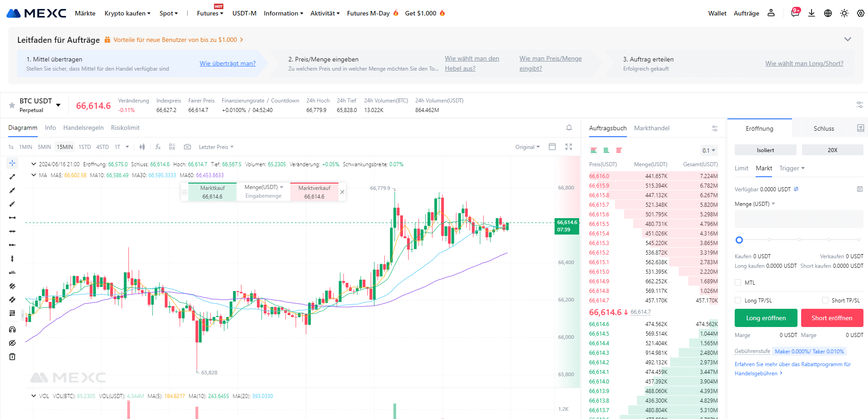Screen dimensions: 868x419
Task: Open Letzter Preis price type dropdown
Action: 216,147
